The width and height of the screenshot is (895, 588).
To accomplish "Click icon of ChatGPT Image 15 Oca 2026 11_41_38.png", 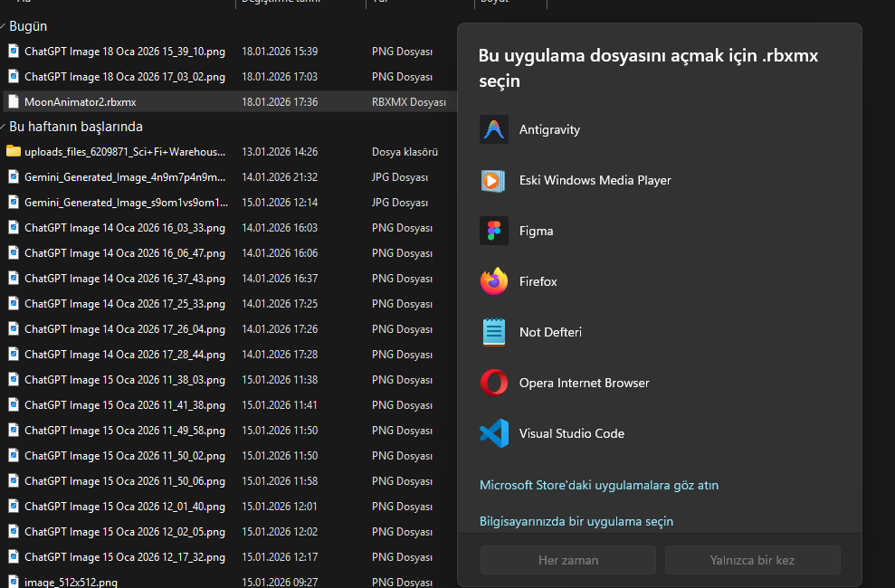I will click(x=14, y=404).
